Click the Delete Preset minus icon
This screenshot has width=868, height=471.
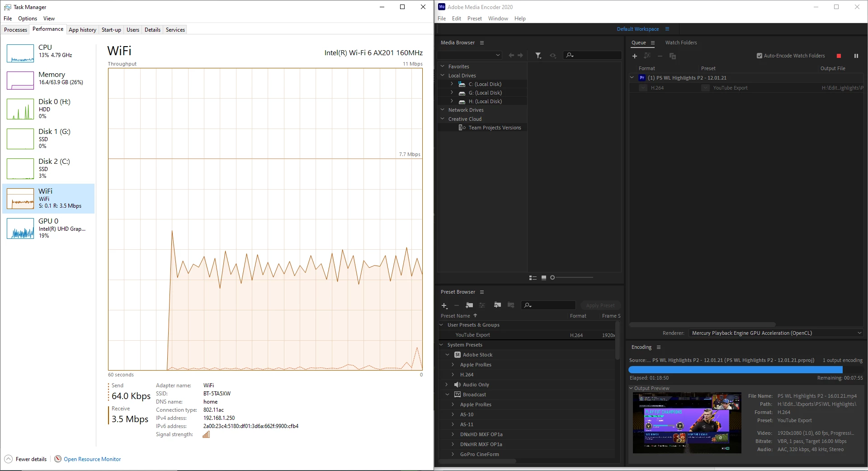(x=456, y=305)
